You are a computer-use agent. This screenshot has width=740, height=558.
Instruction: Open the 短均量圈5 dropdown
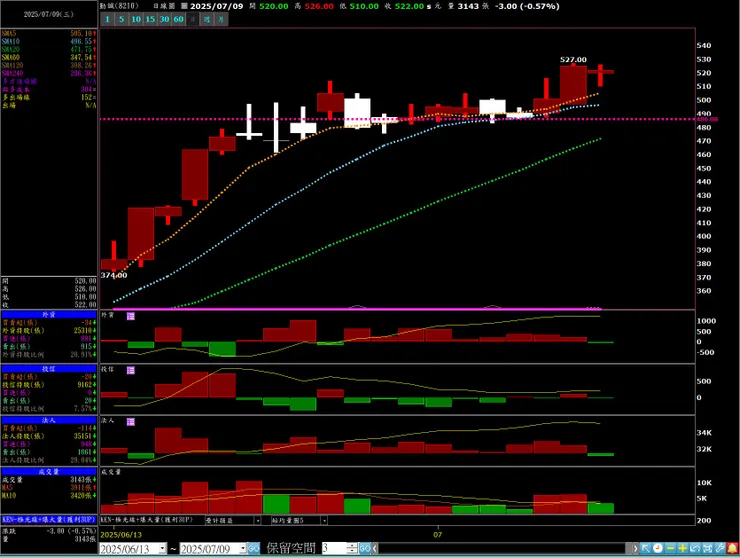pyautogui.click(x=324, y=520)
